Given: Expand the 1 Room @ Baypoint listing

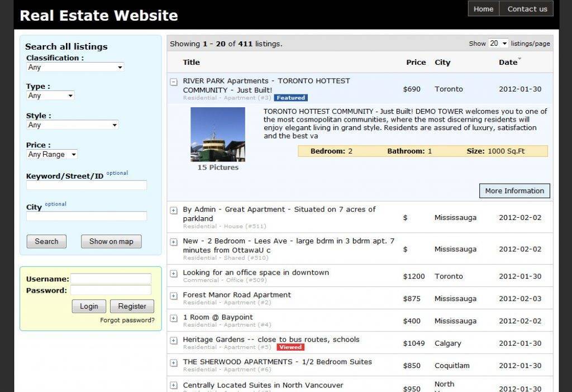Looking at the screenshot, I should [174, 318].
